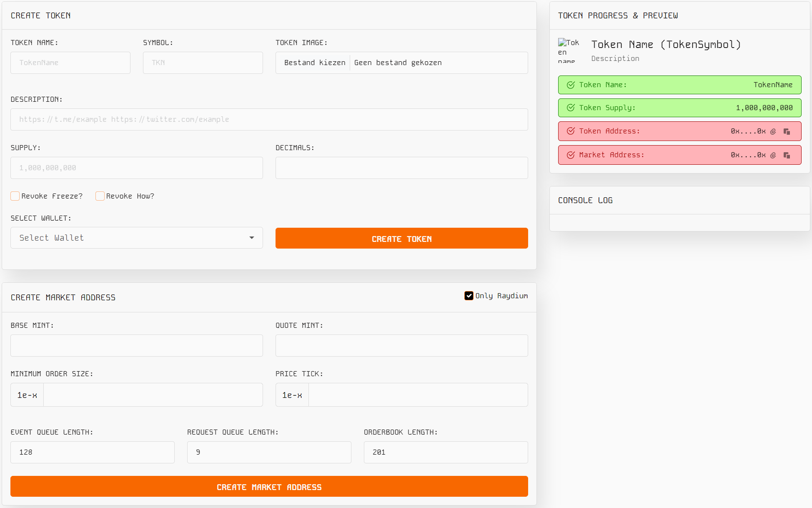
Task: Click the DECIMALS input field
Action: tap(401, 168)
